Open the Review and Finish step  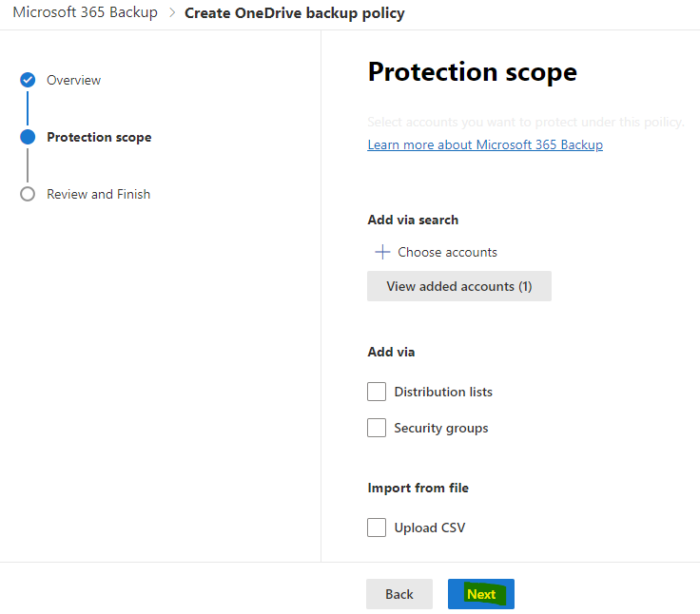click(99, 194)
